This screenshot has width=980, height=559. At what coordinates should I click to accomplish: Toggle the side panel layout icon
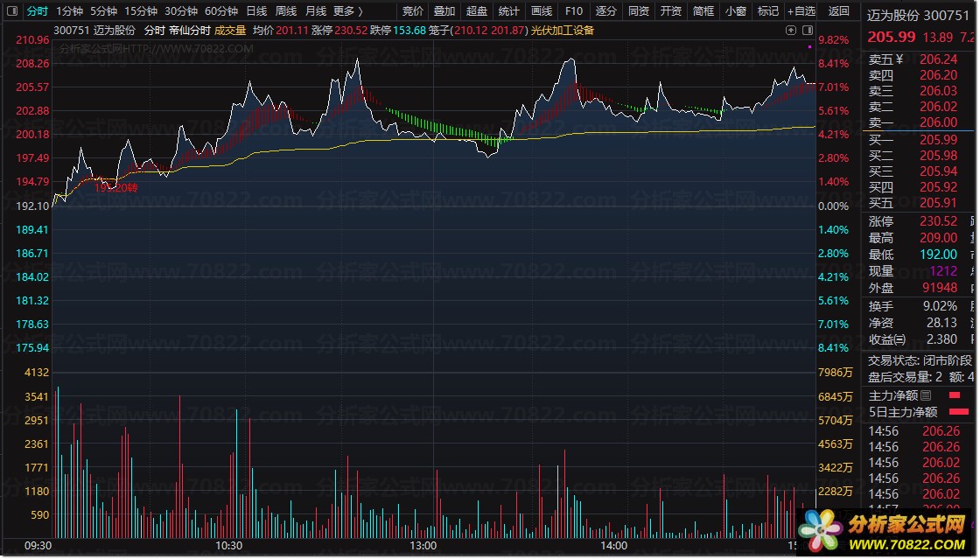click(x=807, y=30)
